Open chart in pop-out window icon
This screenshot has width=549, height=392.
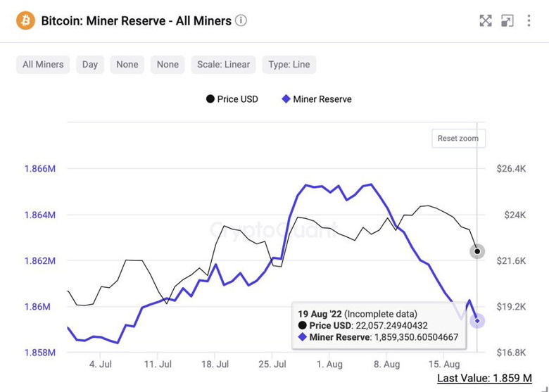coord(507,20)
